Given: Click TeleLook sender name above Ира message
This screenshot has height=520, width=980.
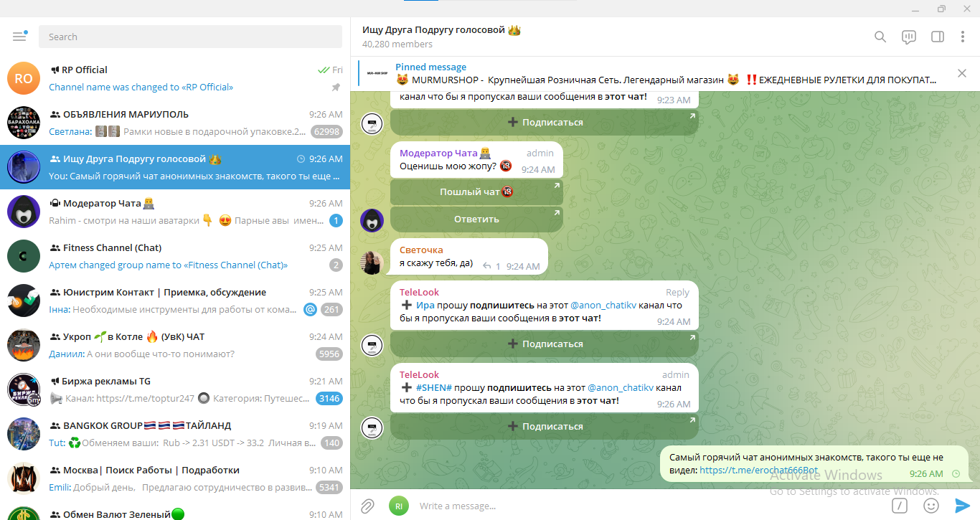Looking at the screenshot, I should (419, 292).
